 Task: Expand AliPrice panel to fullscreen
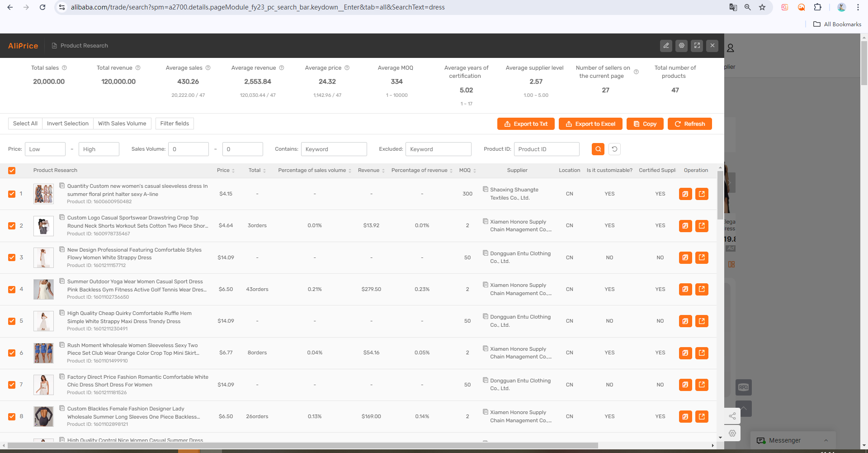(697, 46)
